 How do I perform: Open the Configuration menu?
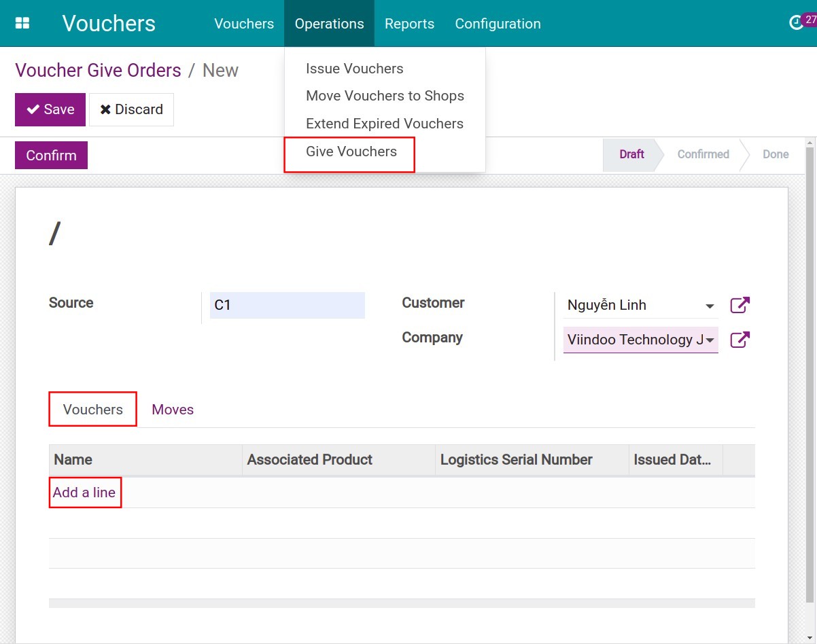498,24
